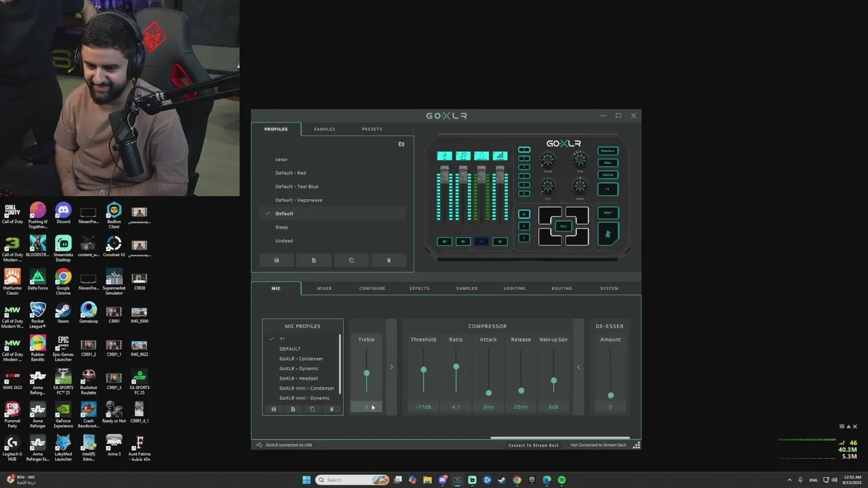Screen dimensions: 868x488
Task: Click the delete profile trash icon under profiles list
Action: click(x=389, y=260)
